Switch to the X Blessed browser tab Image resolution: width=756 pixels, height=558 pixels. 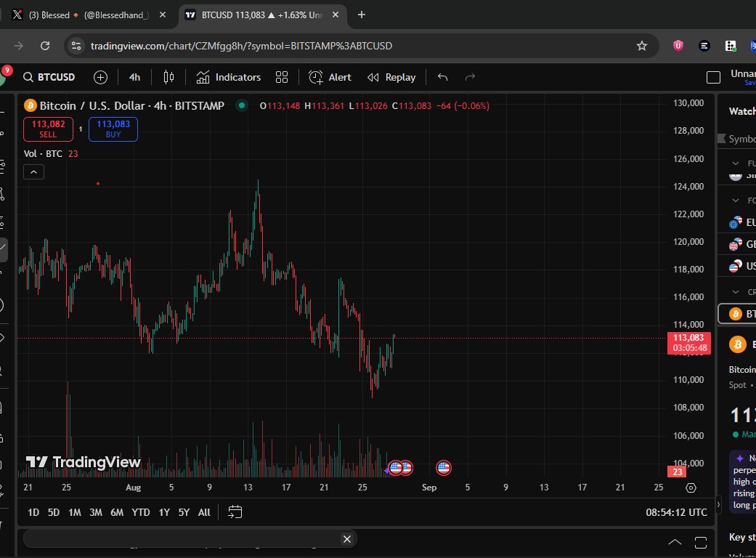(x=87, y=15)
